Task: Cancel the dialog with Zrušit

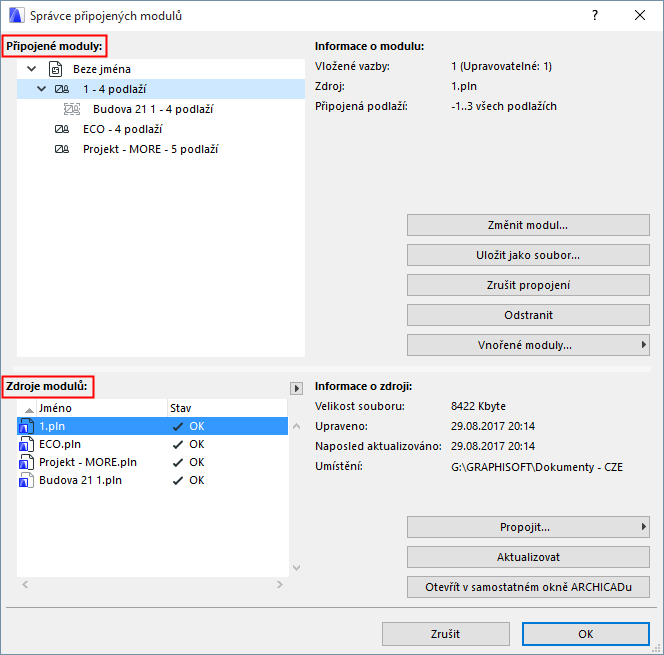Action: [x=445, y=634]
